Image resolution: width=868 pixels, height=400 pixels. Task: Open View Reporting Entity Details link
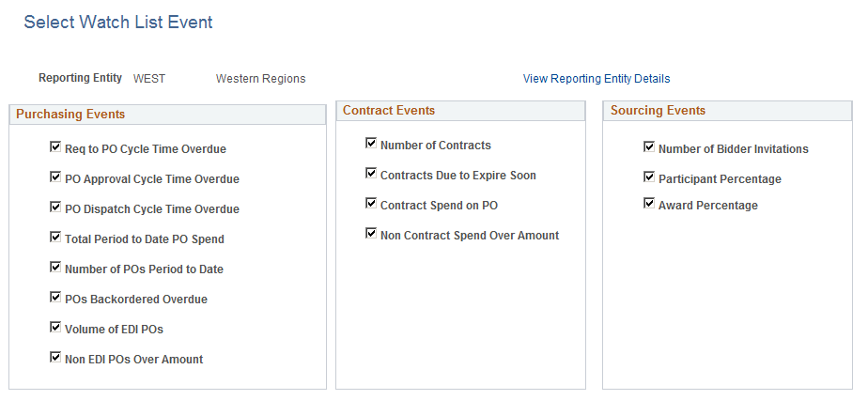[x=597, y=79]
